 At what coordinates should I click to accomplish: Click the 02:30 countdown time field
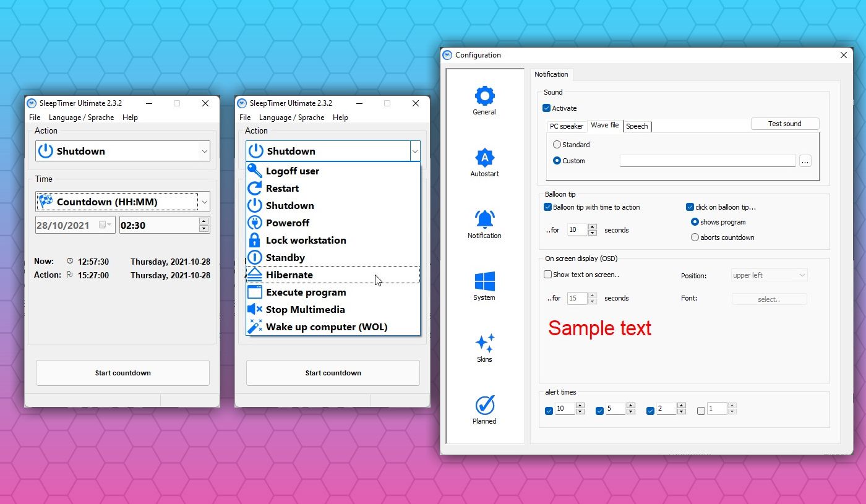[158, 225]
